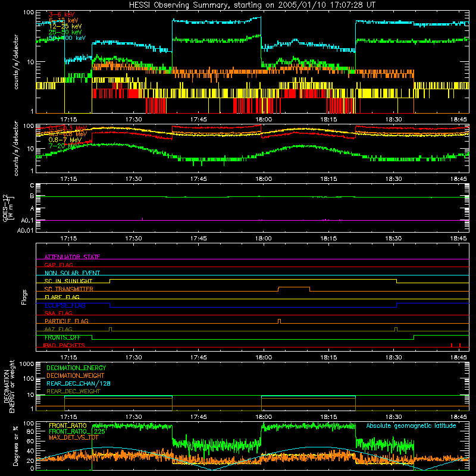This screenshot has height=476, width=476.
Task: Select the 3-6 keV legend label
Action: [61, 14]
